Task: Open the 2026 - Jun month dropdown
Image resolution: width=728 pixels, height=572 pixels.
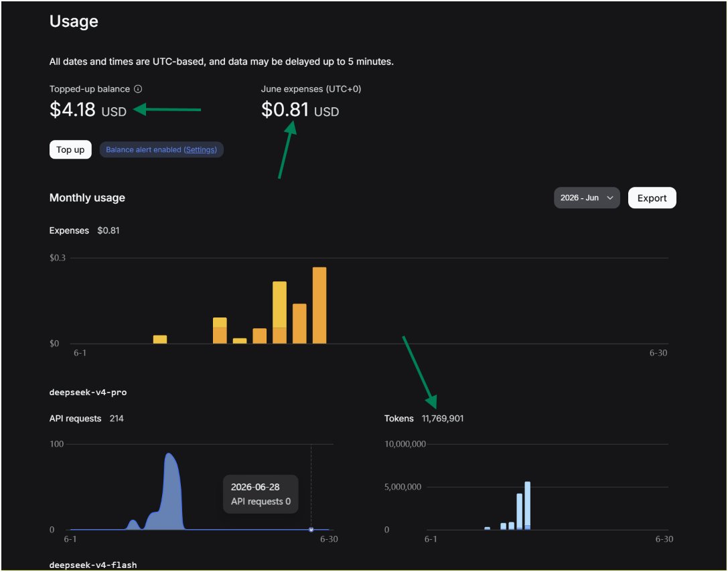Action: pyautogui.click(x=587, y=198)
